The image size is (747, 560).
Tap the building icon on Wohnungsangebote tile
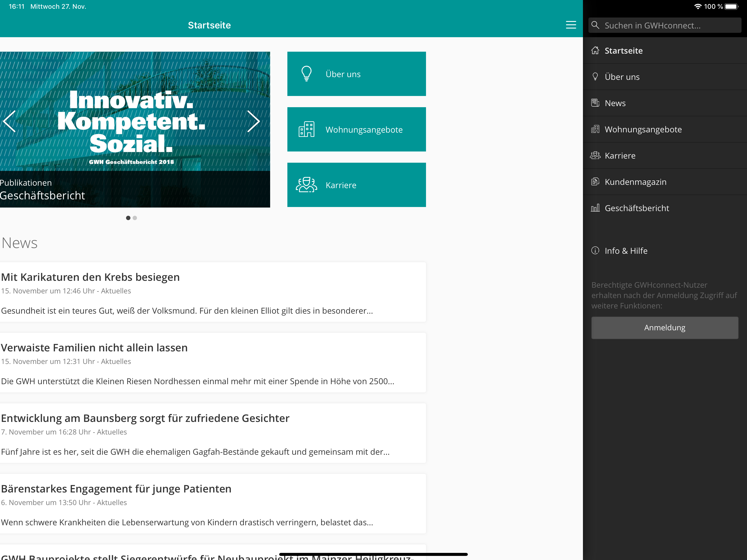[306, 129]
